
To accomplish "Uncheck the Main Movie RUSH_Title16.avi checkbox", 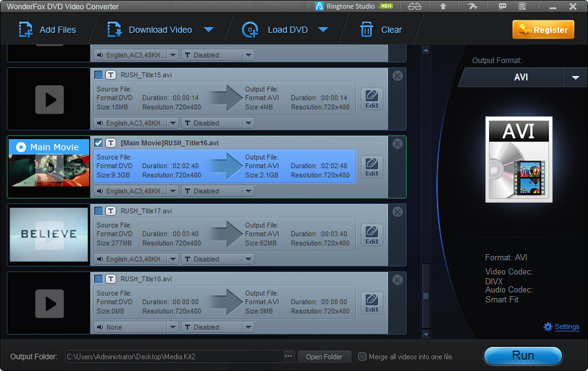I will point(98,143).
